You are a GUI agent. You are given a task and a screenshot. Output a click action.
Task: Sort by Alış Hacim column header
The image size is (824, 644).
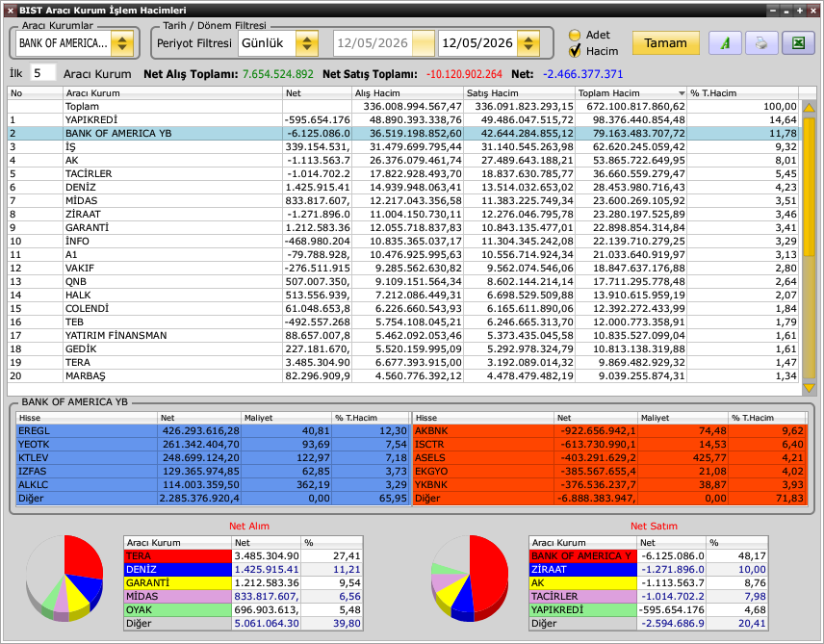(408, 93)
